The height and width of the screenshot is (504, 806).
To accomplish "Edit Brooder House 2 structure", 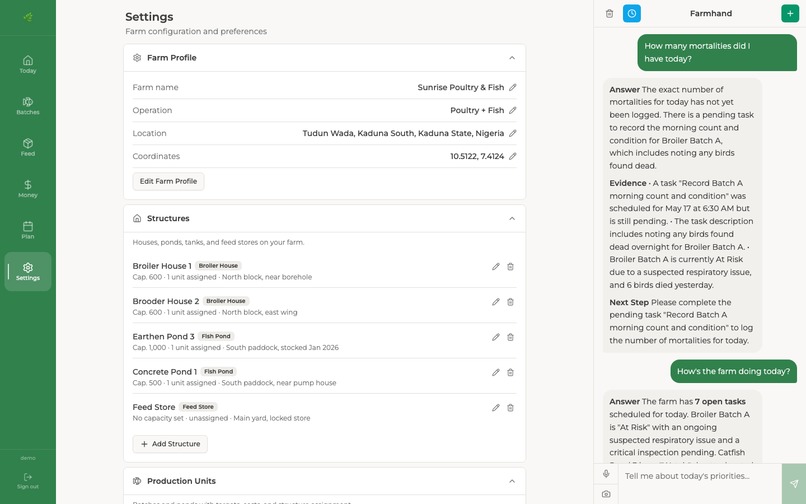I will pos(496,302).
